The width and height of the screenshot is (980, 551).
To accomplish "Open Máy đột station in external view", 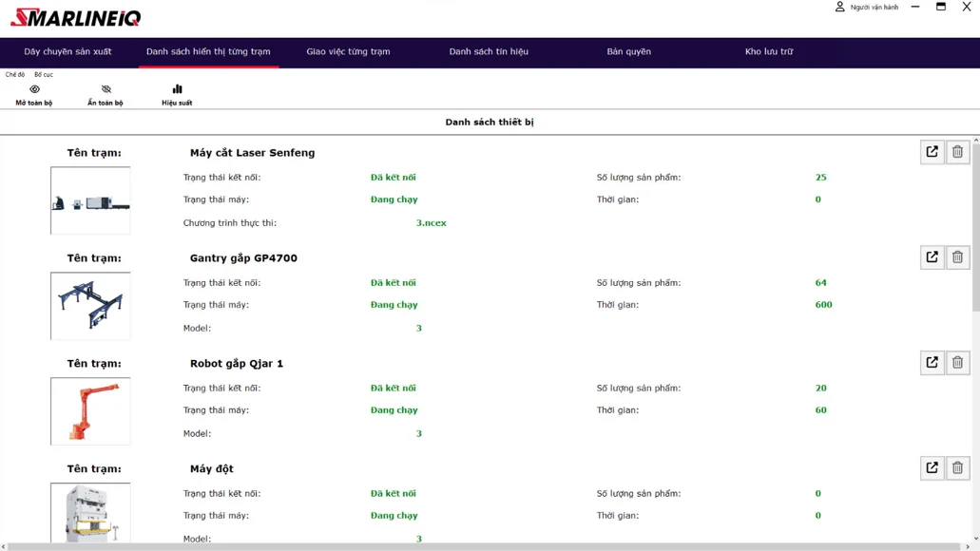I will (932, 468).
